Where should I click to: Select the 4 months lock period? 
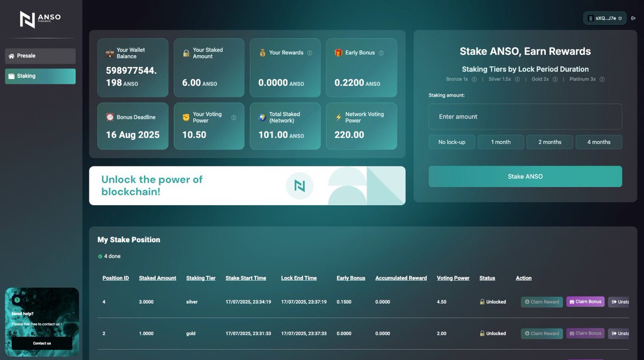pos(599,142)
